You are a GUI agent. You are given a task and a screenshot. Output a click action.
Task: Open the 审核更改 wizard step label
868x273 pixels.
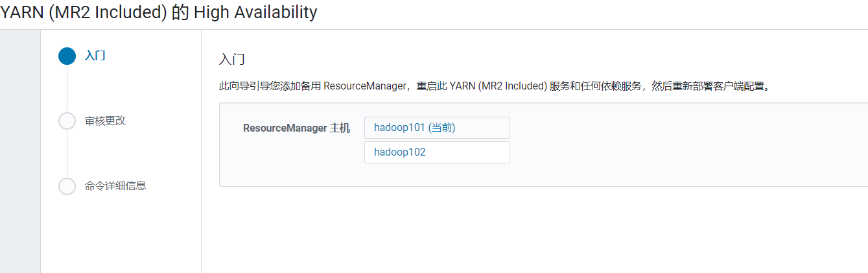coord(105,121)
